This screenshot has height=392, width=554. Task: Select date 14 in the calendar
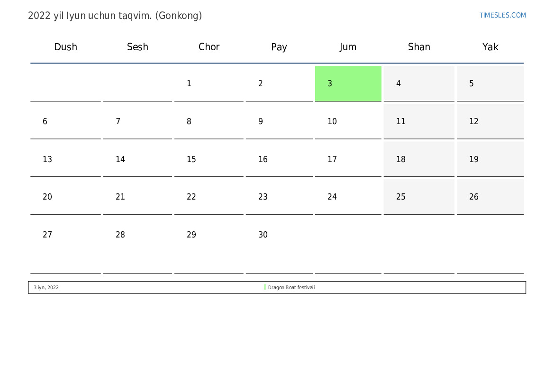coord(137,159)
